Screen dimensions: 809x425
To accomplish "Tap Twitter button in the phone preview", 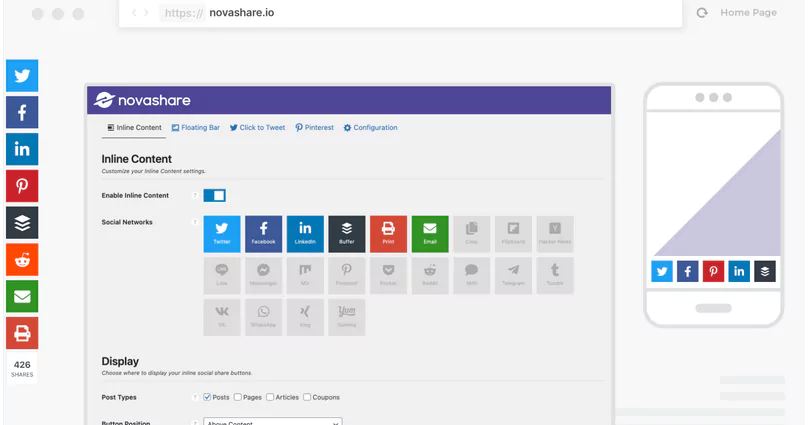I will [x=662, y=271].
